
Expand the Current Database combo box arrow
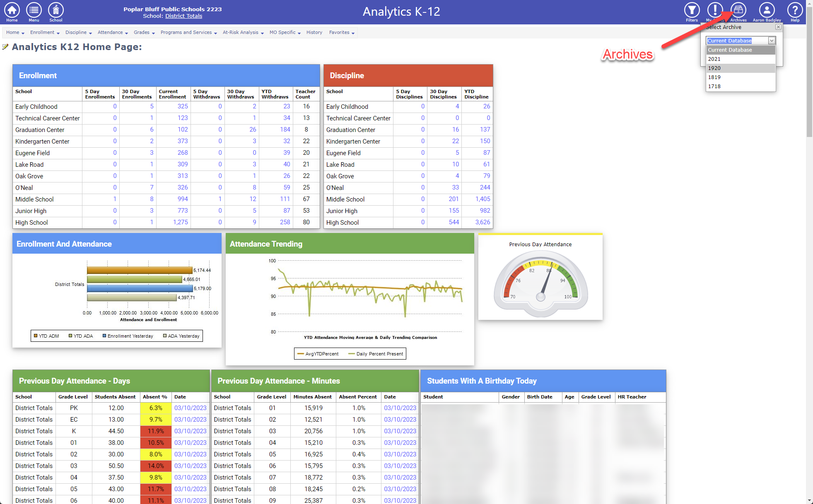pos(772,41)
